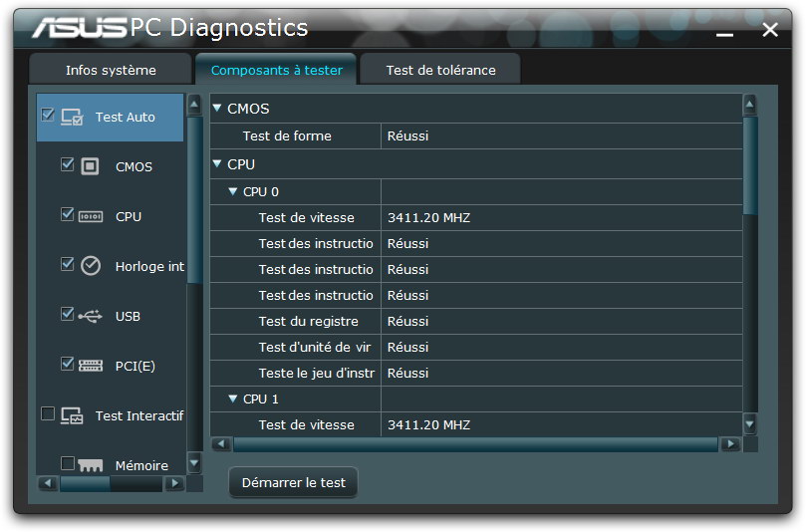Click the Test d'unité de vir row

pyautogui.click(x=476, y=347)
